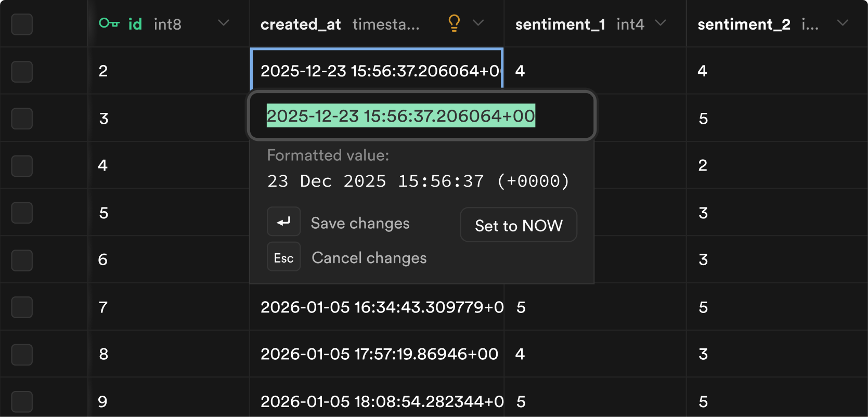
Task: Click the highlighted timestamp input field
Action: coord(422,116)
